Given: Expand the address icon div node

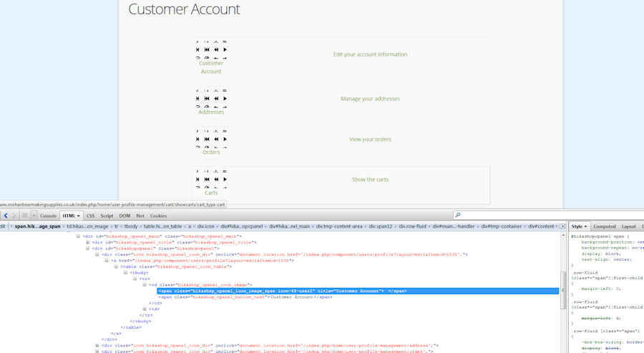Looking at the screenshot, I should point(97,346).
